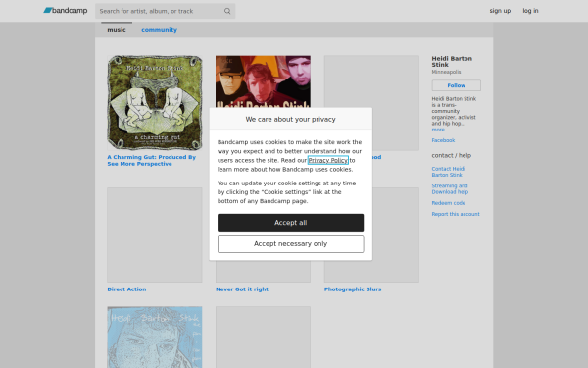Click the Minneapolis location text
The width and height of the screenshot is (588, 368).
tap(446, 72)
